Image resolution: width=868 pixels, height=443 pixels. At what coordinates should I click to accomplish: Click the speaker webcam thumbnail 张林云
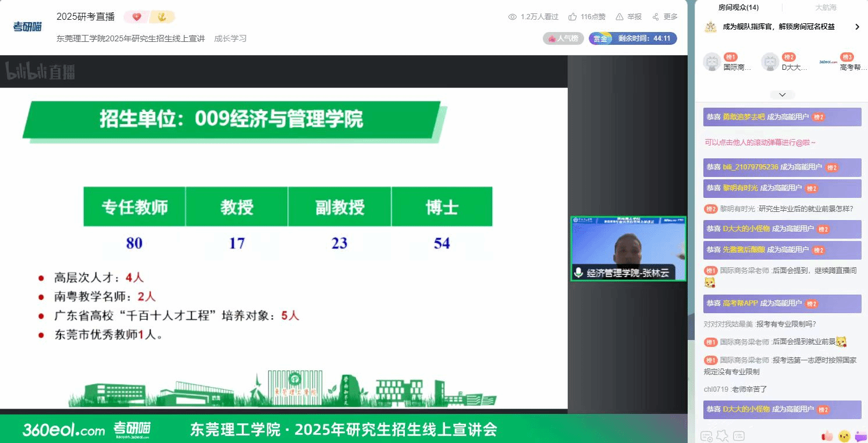(x=628, y=249)
